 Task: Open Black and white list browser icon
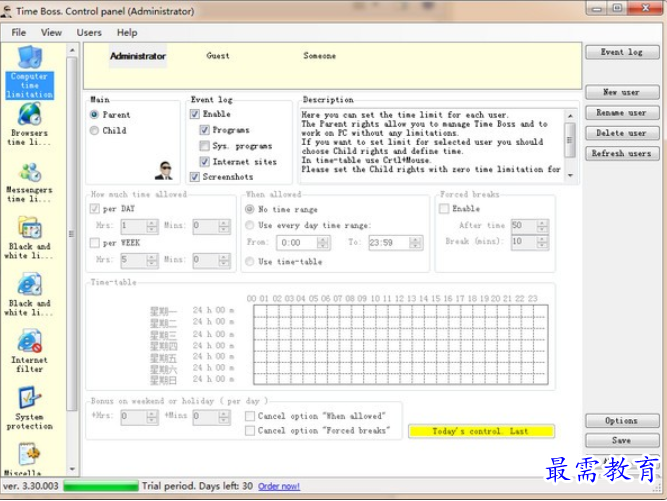29,284
